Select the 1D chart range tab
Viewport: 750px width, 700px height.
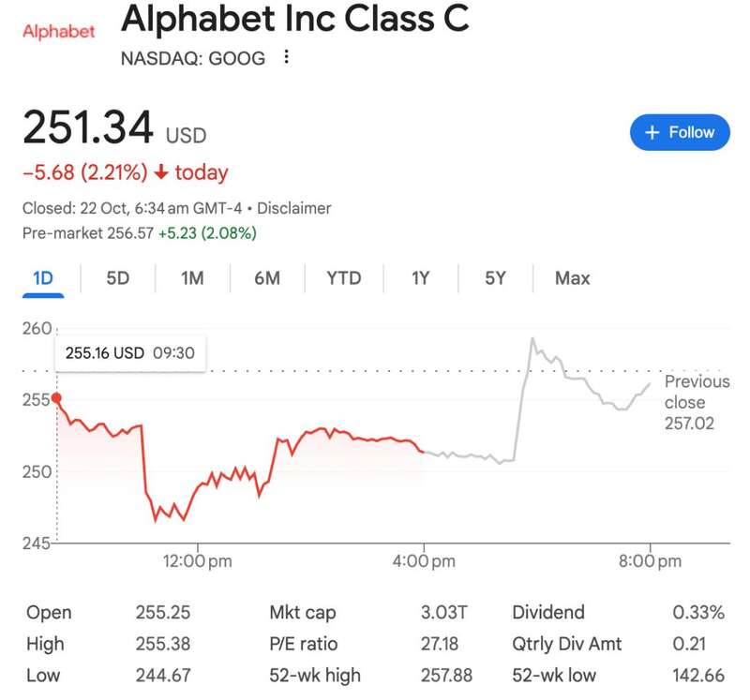tap(43, 278)
